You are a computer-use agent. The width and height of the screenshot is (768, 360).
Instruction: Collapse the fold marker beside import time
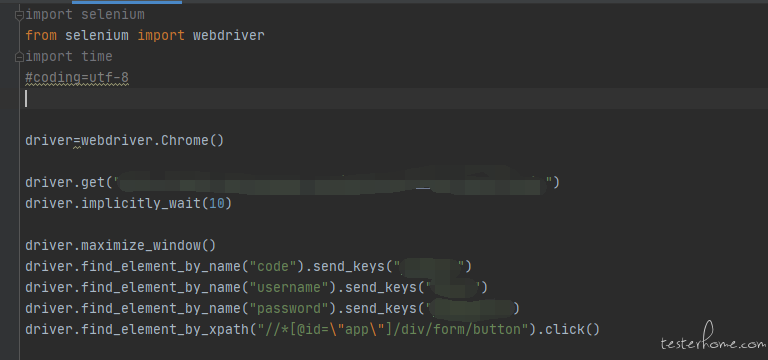(20, 57)
